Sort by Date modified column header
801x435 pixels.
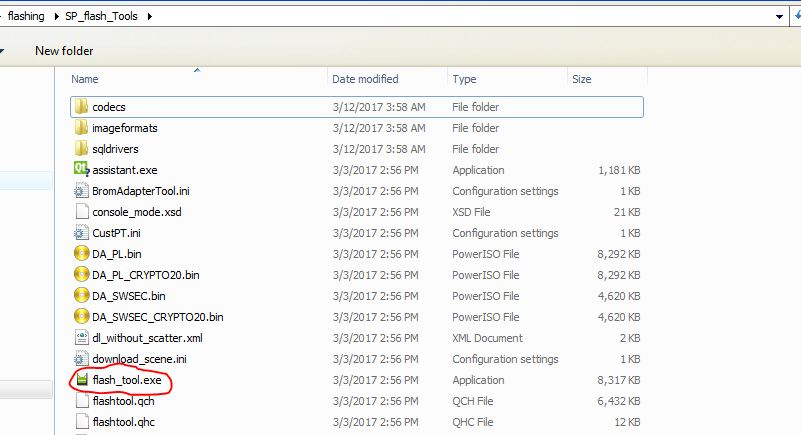coord(365,79)
